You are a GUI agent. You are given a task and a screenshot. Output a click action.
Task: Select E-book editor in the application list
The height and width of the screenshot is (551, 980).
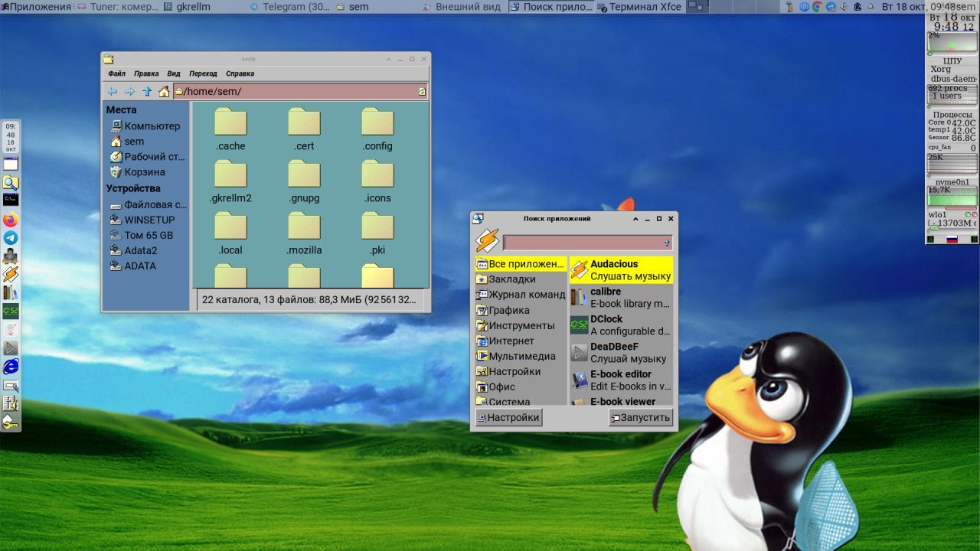[x=621, y=380]
